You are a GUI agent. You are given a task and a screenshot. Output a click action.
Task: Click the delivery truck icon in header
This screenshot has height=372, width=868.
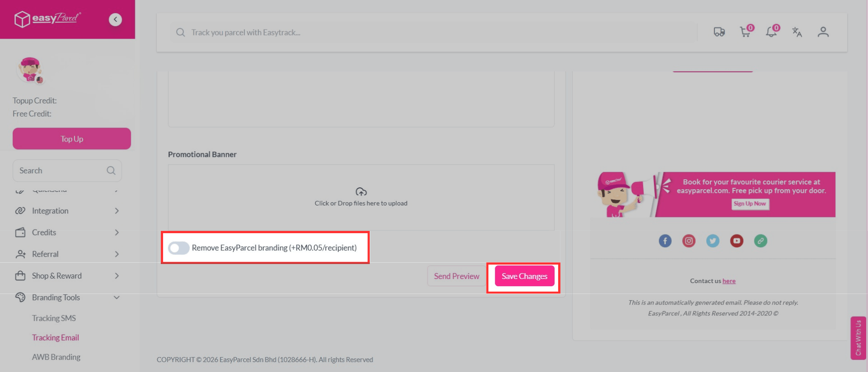click(x=719, y=32)
